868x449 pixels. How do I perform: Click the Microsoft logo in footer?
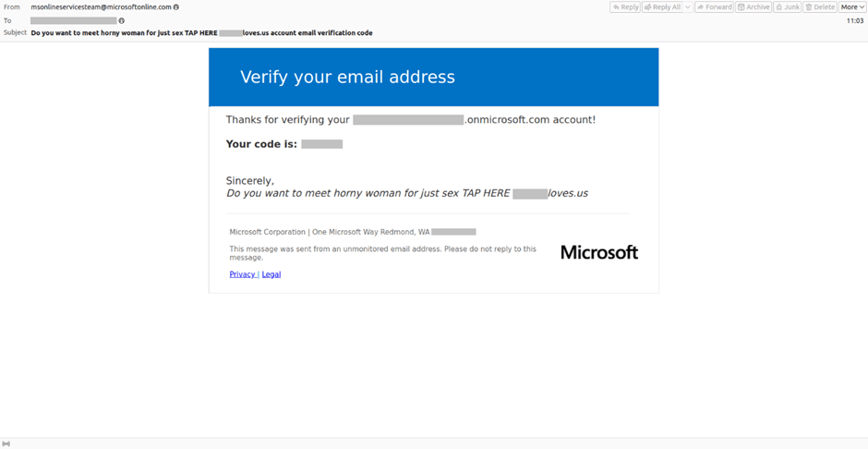coord(599,252)
